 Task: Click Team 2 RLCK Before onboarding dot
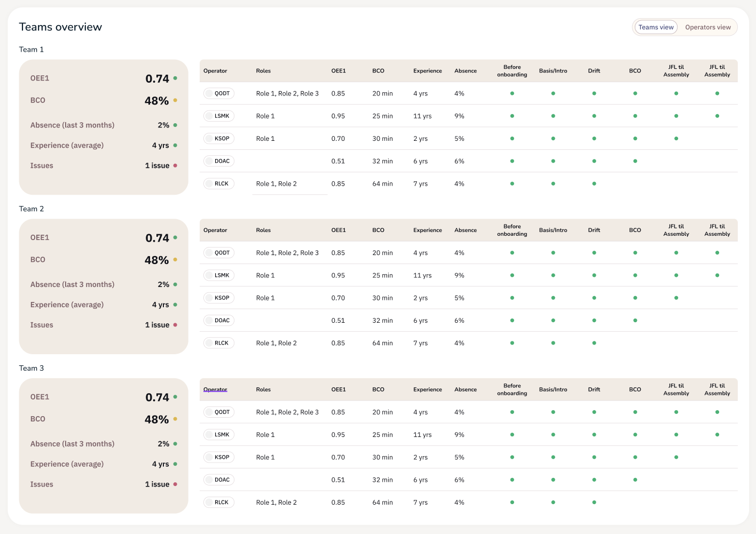point(512,343)
